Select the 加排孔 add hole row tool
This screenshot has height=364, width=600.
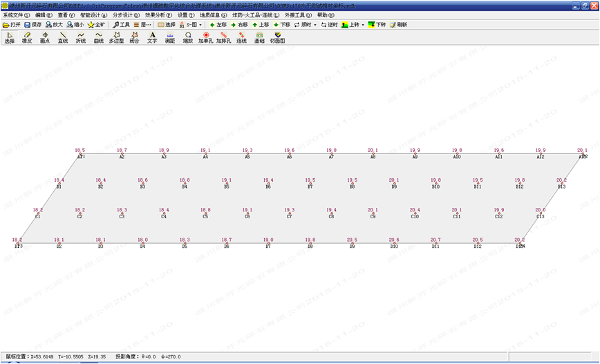(223, 37)
